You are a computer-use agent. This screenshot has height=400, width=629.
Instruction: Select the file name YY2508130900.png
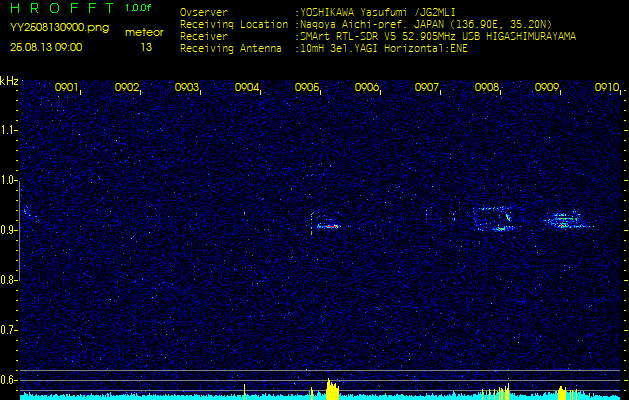[x=59, y=28]
